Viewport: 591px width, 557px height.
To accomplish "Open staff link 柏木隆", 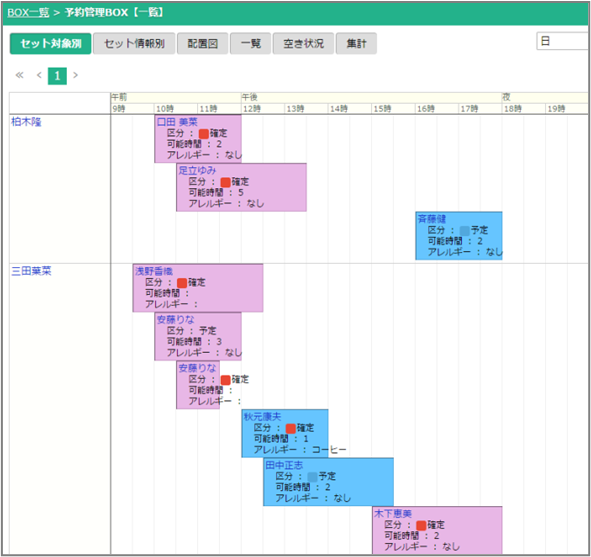I will (26, 122).
